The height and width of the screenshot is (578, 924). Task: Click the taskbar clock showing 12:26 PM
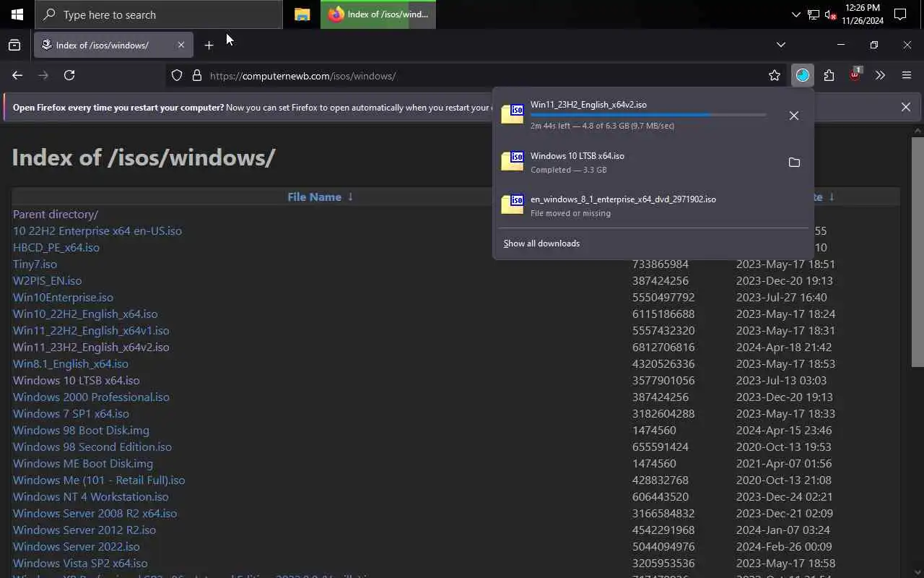[863, 14]
